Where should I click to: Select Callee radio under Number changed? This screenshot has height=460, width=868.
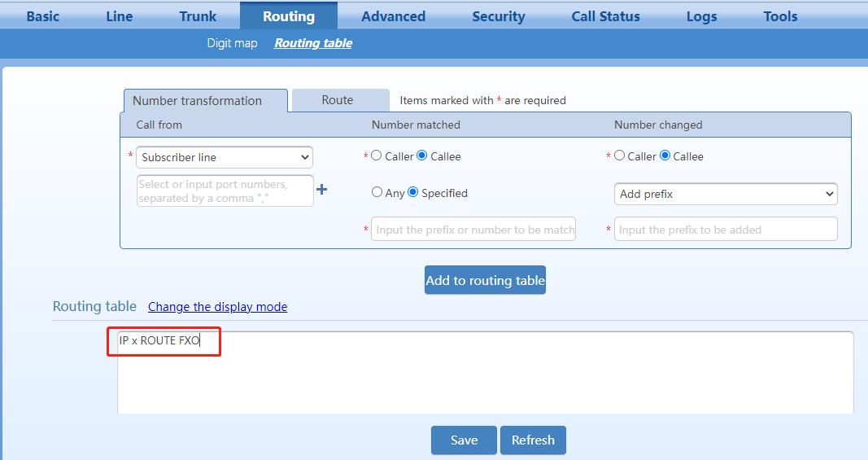pyautogui.click(x=665, y=156)
